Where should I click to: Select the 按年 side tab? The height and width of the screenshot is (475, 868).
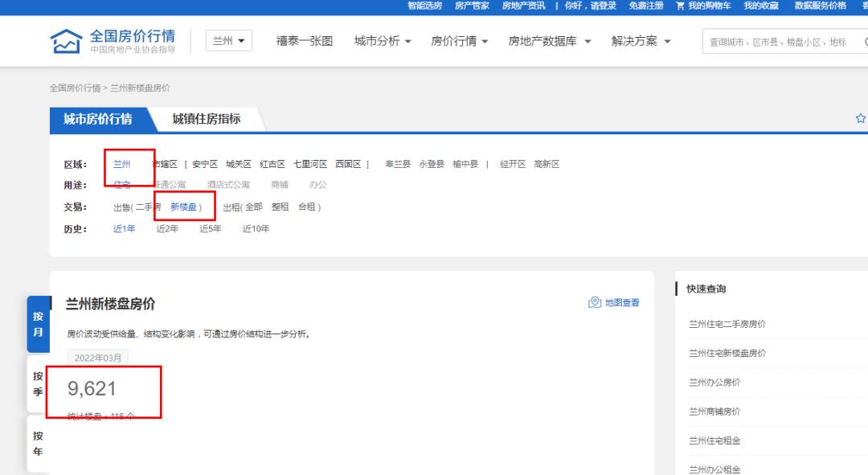38,443
